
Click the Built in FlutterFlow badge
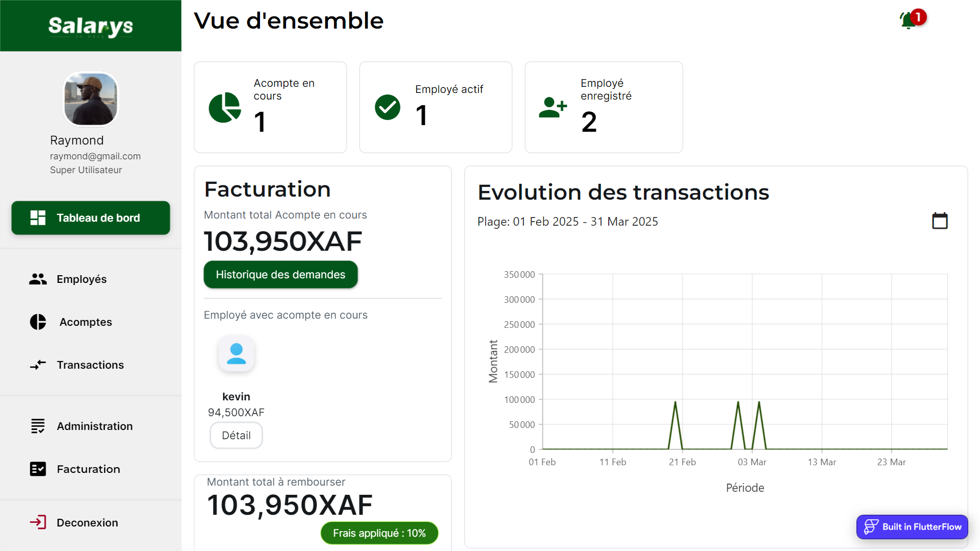click(912, 527)
